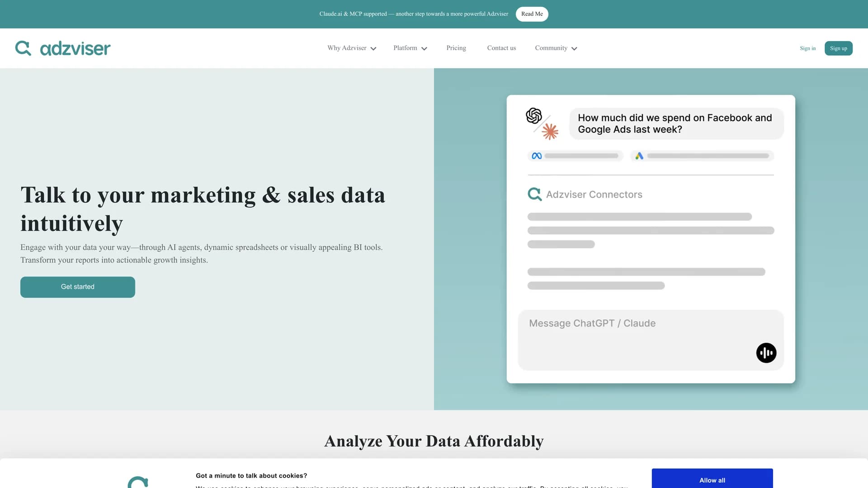Viewport: 868px width, 488px height.
Task: Go to the Pricing page
Action: [x=456, y=48]
